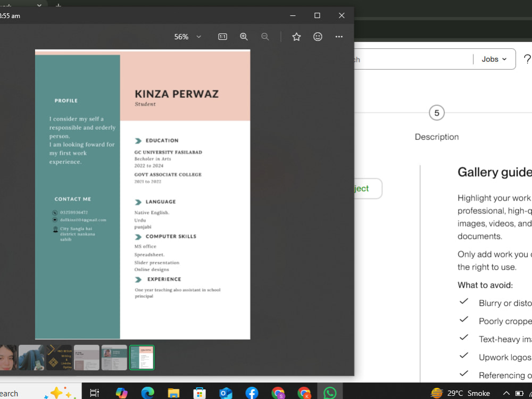Select step 5 Description circle

[x=437, y=113]
